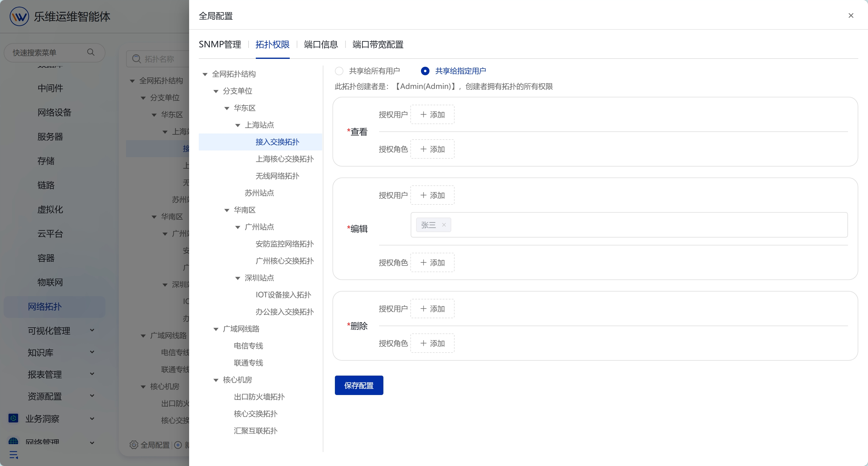
Task: Open 网络拓扑 in sidebar menu
Action: tap(55, 306)
